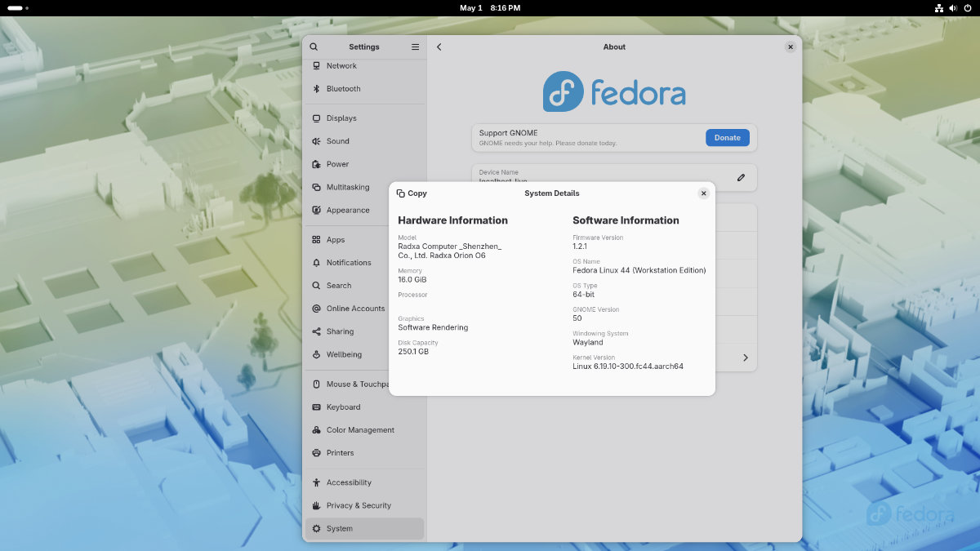Click the Sound speaker icon

click(x=316, y=141)
